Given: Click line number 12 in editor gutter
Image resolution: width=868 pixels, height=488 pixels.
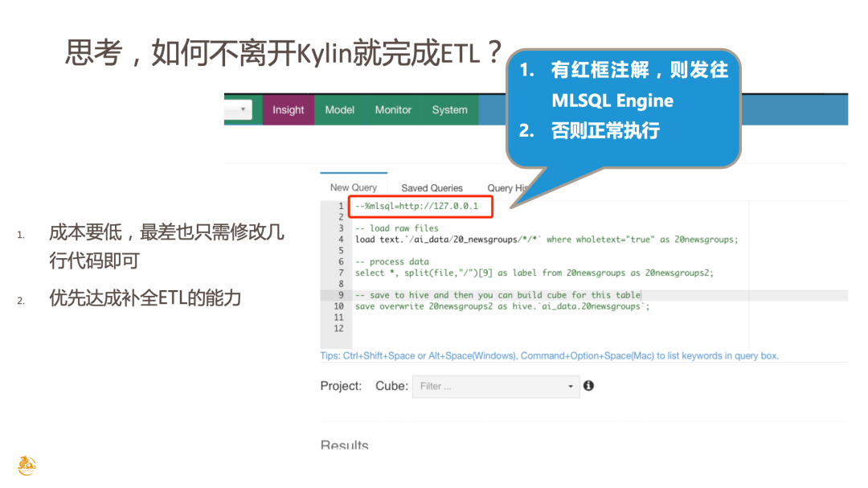Looking at the screenshot, I should click(x=338, y=329).
